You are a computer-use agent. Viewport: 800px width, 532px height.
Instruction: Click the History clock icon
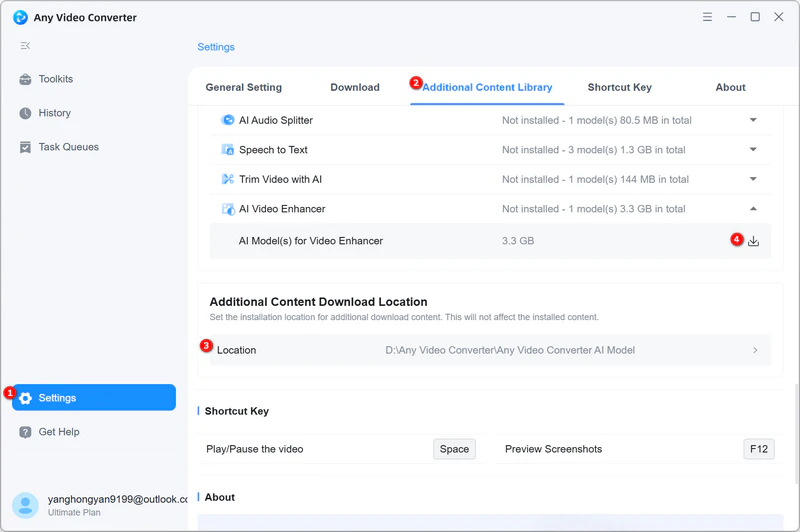25,113
